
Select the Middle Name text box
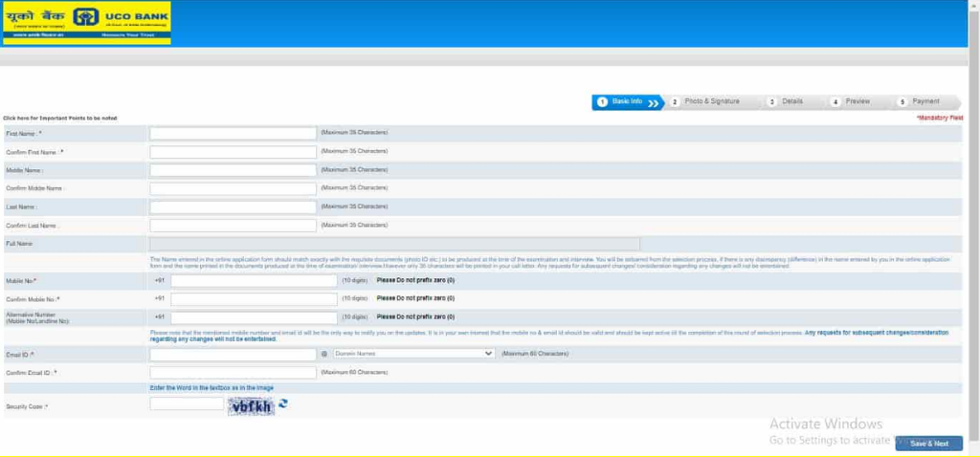[x=233, y=170]
